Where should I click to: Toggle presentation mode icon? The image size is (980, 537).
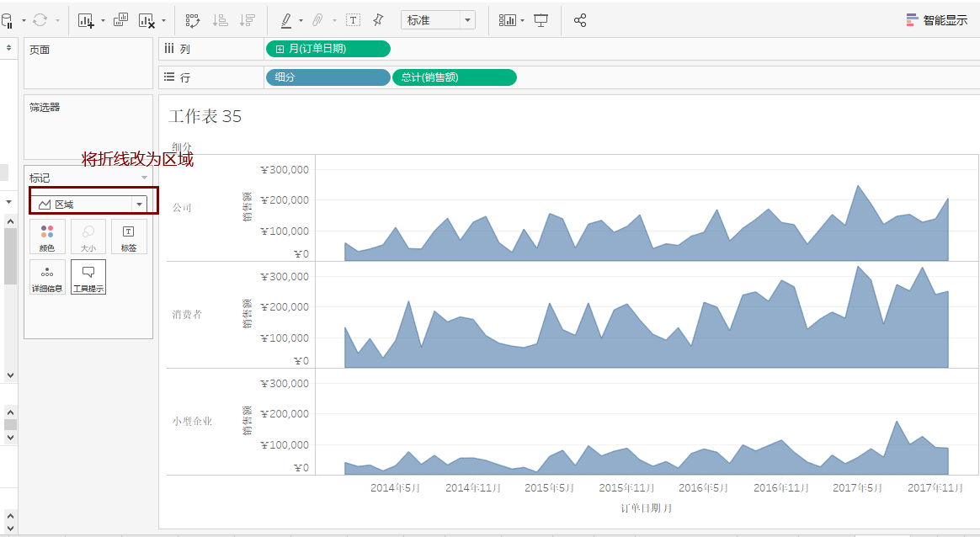(541, 21)
